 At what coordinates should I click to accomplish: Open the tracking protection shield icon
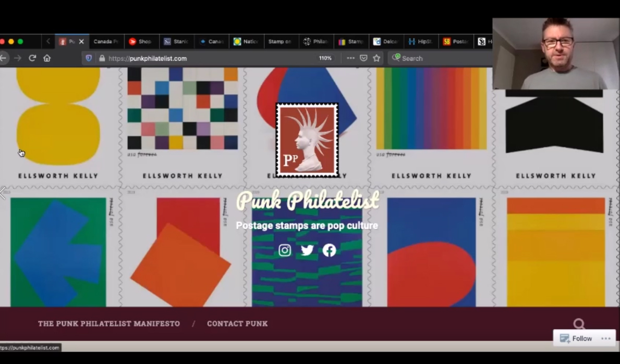89,58
